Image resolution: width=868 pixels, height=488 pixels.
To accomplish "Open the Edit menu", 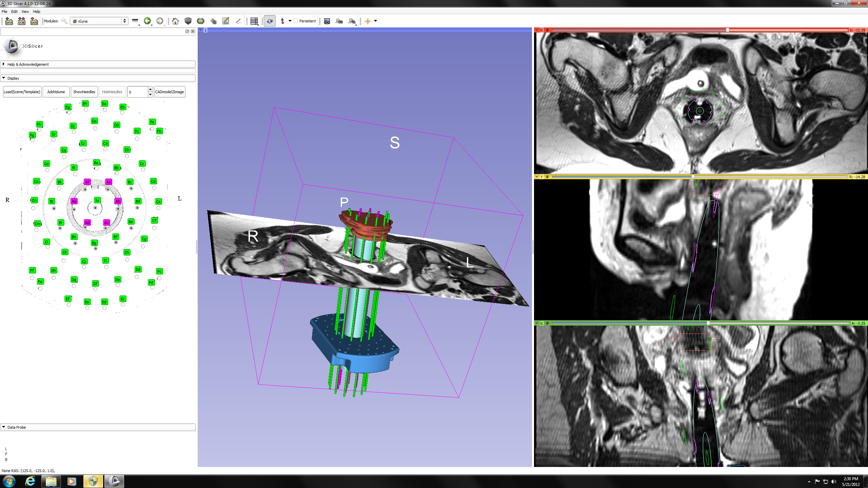I will 14,12.
